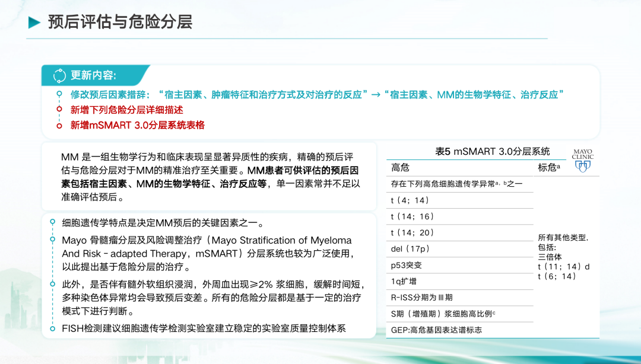The width and height of the screenshot is (641, 364).
Task: Click the Mayo Clinic logo
Action: coord(582,160)
